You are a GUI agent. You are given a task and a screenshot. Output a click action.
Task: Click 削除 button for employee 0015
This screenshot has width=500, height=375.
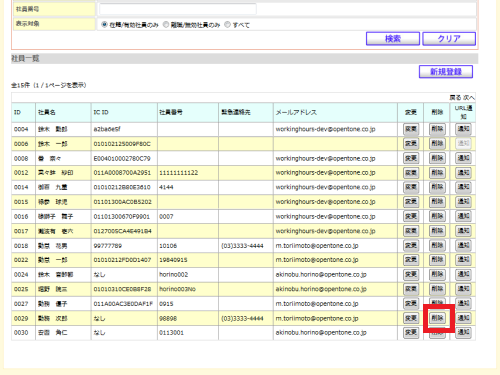(x=437, y=202)
